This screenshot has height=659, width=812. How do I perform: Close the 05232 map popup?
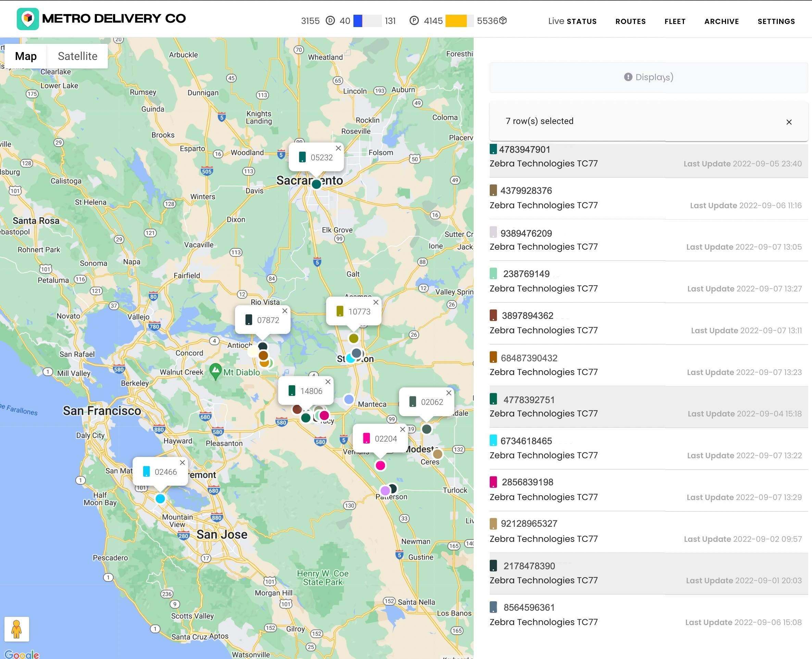point(338,148)
